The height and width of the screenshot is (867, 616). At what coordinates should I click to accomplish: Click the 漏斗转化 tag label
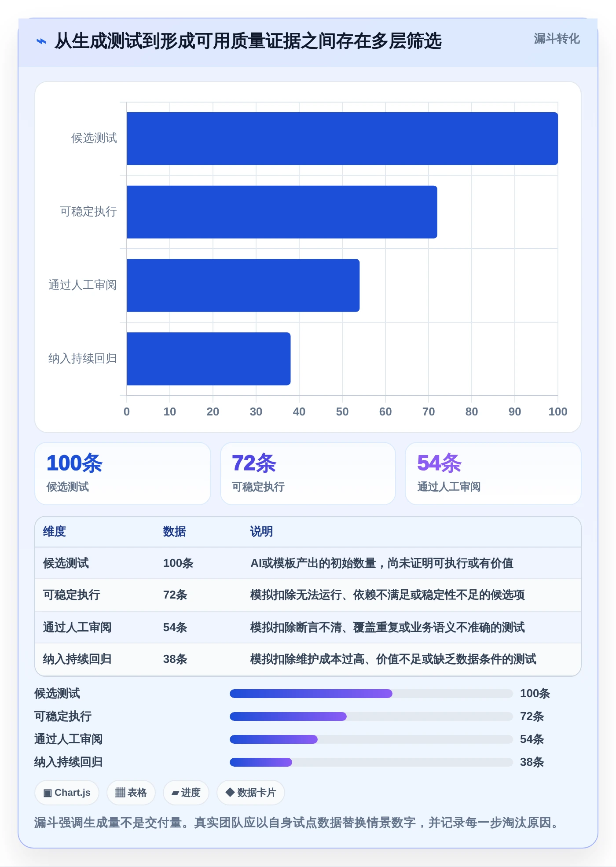[557, 39]
